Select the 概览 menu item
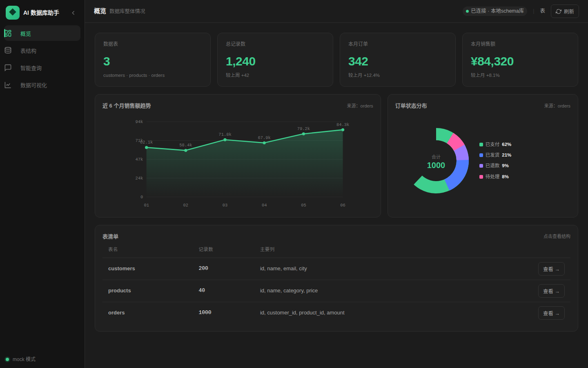The image size is (588, 368). pos(42,33)
